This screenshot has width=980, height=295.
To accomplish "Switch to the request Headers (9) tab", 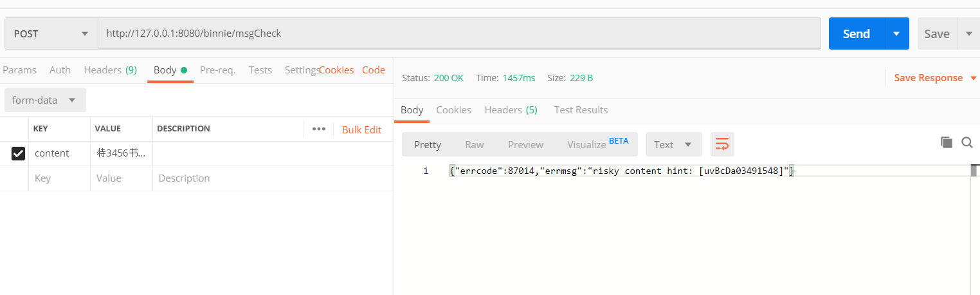I will click(x=110, y=70).
